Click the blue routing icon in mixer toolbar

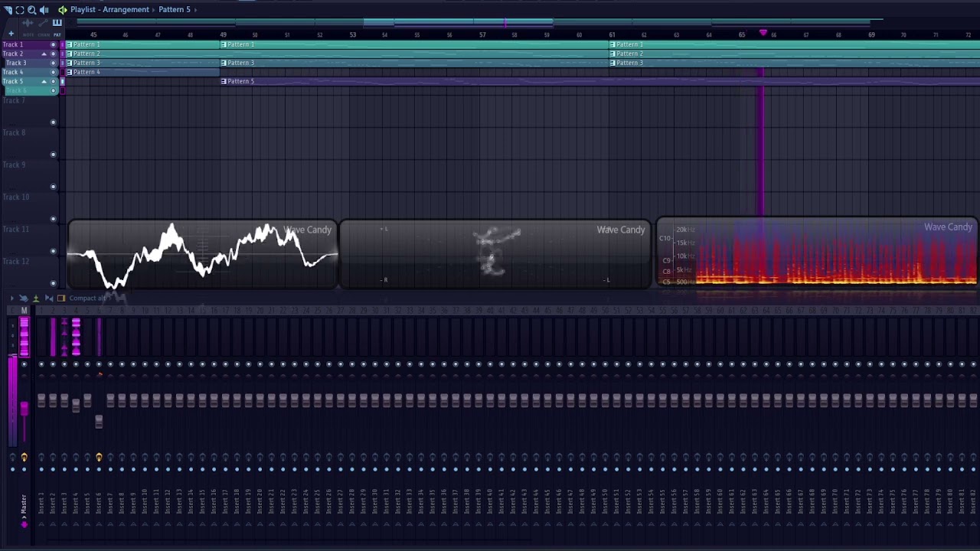(24, 298)
